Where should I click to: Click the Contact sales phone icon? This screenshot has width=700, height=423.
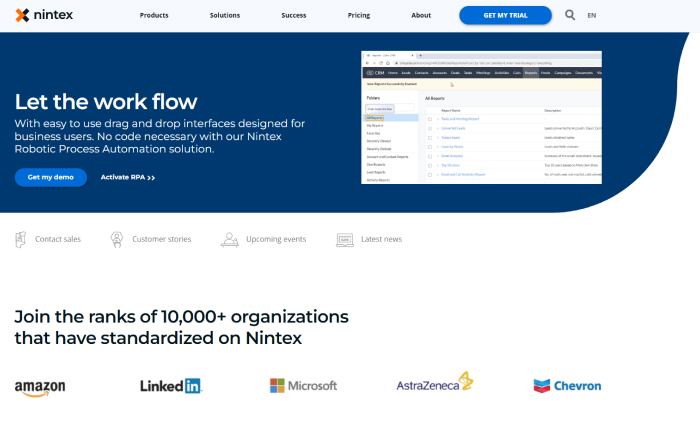click(21, 240)
